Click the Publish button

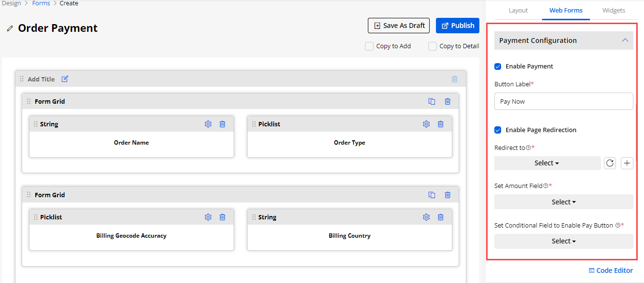(457, 26)
